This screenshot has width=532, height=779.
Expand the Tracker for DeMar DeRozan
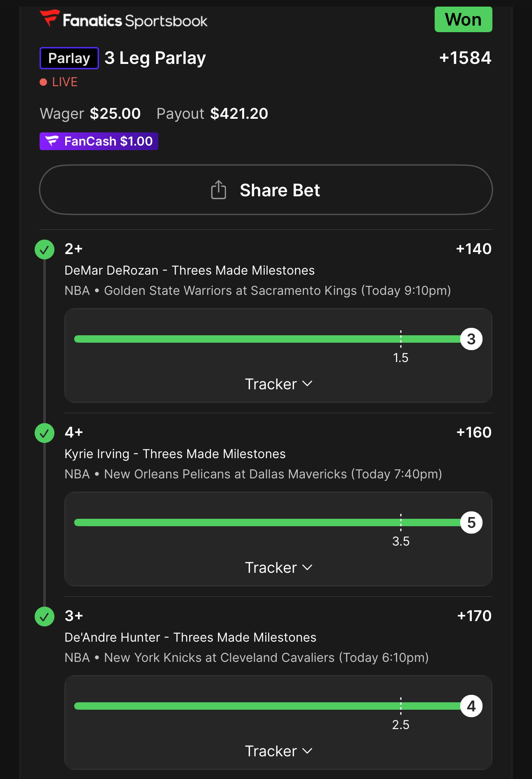click(x=278, y=384)
